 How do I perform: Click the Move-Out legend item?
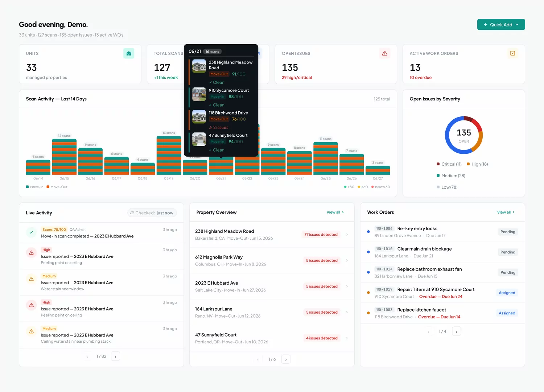pyautogui.click(x=57, y=187)
